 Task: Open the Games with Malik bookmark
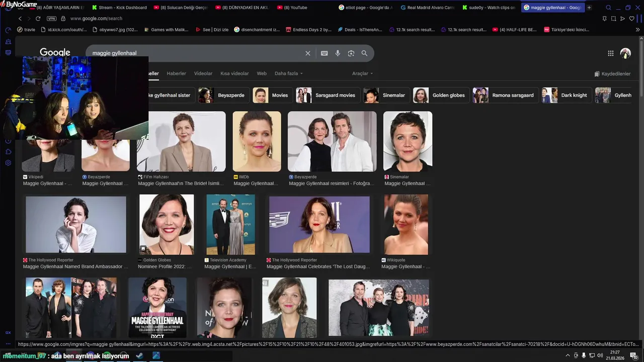point(166,30)
